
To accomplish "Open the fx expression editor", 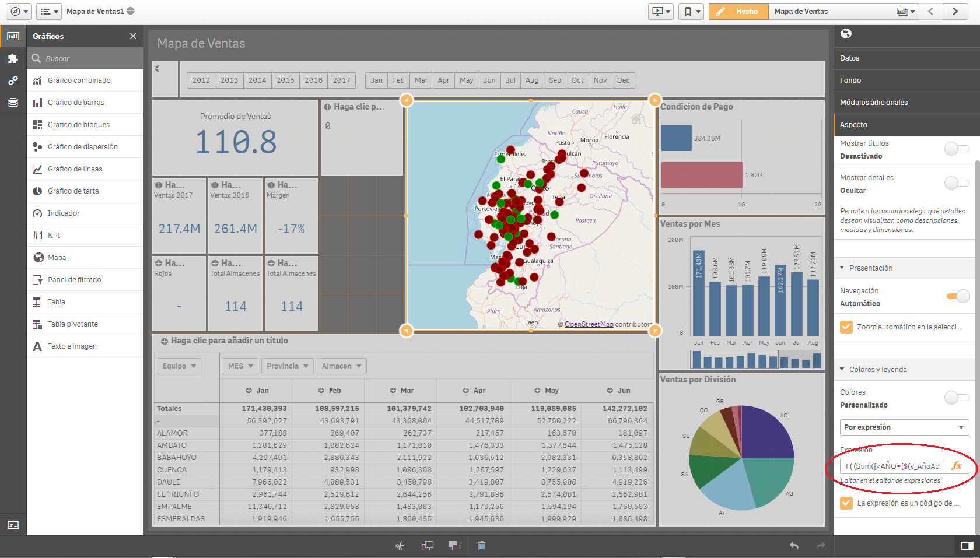I will tap(957, 466).
